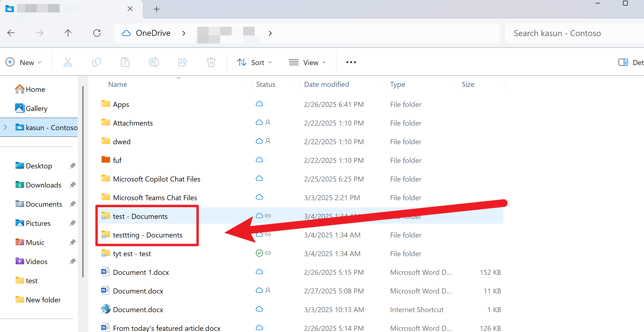This screenshot has height=332, width=644.
Task: Go up one folder level
Action: 68,33
